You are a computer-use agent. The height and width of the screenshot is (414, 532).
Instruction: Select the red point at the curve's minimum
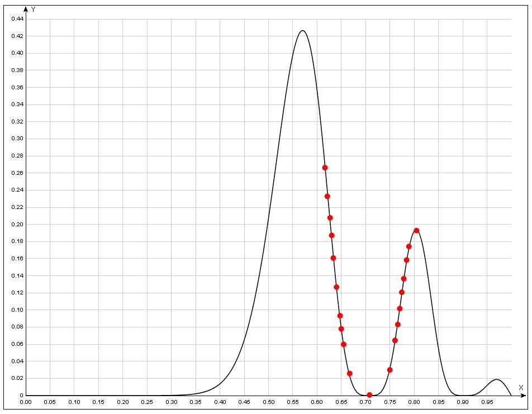[x=369, y=395]
